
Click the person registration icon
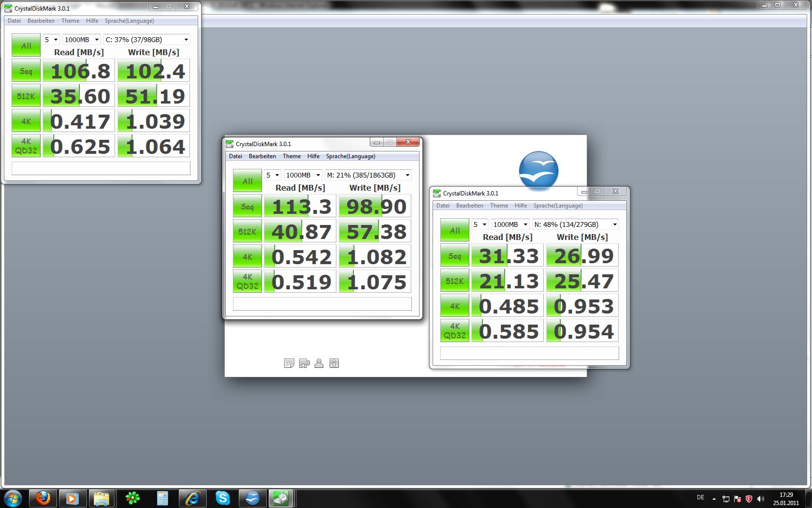319,363
